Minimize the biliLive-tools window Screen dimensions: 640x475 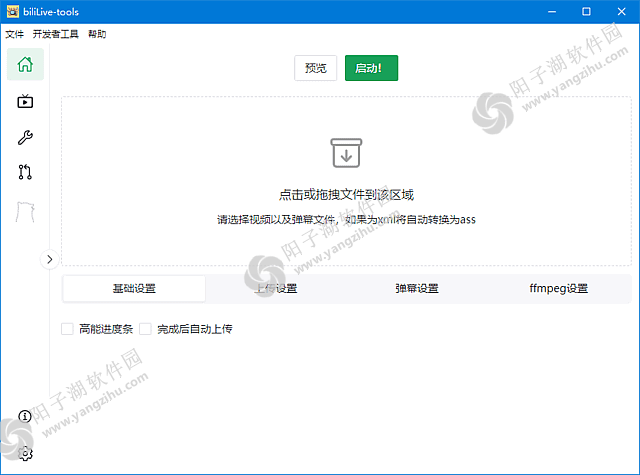(x=552, y=12)
